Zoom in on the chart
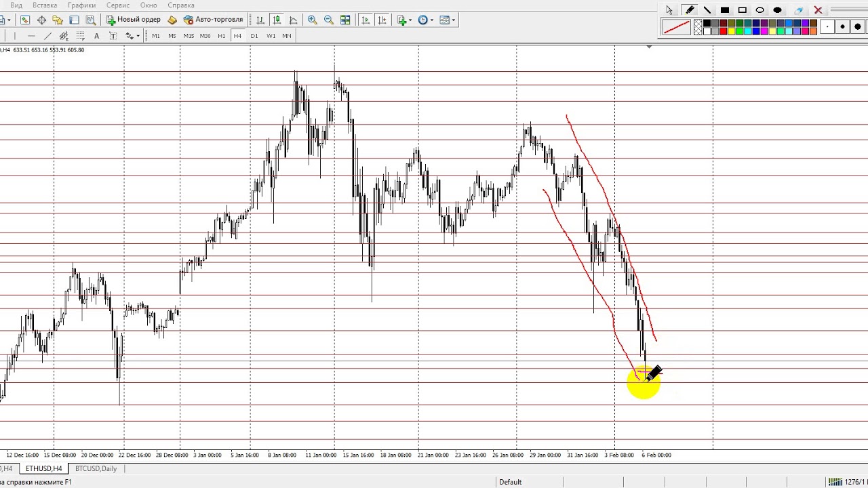 click(x=312, y=20)
